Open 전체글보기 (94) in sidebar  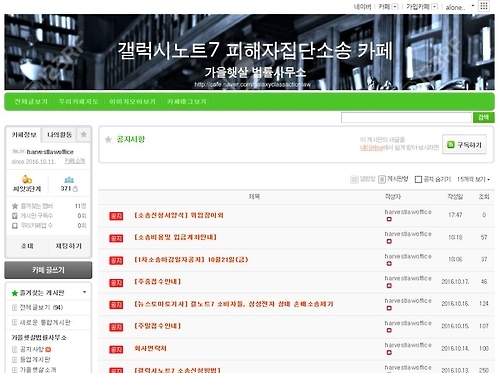[x=41, y=307]
